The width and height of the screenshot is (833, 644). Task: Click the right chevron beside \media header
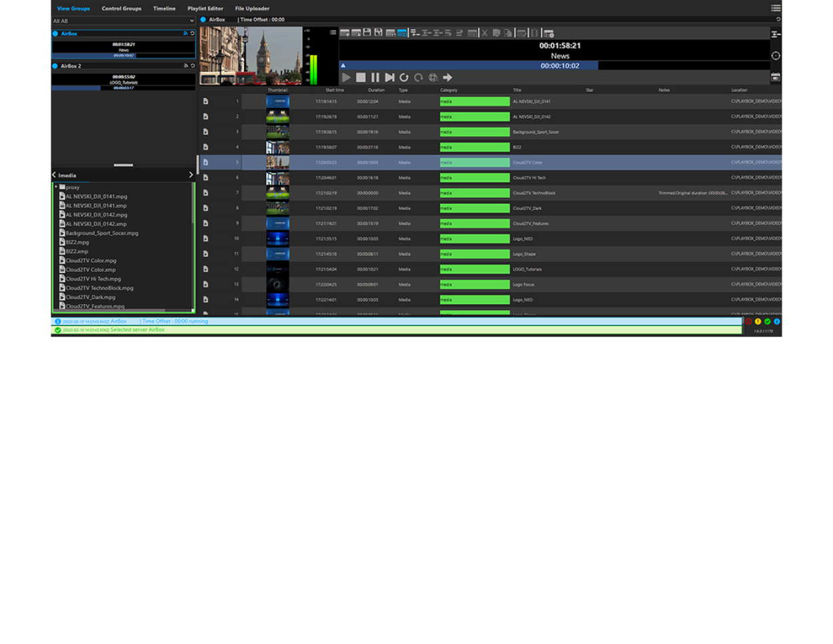click(191, 175)
